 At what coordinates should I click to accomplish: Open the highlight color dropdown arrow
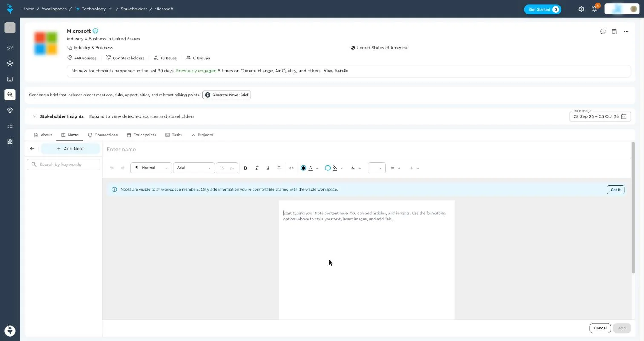tap(342, 168)
